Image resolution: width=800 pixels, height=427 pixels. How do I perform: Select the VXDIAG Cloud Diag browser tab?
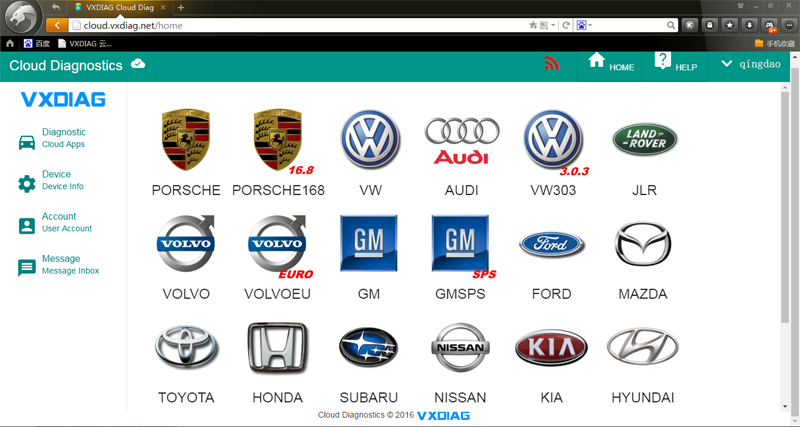pyautogui.click(x=119, y=7)
